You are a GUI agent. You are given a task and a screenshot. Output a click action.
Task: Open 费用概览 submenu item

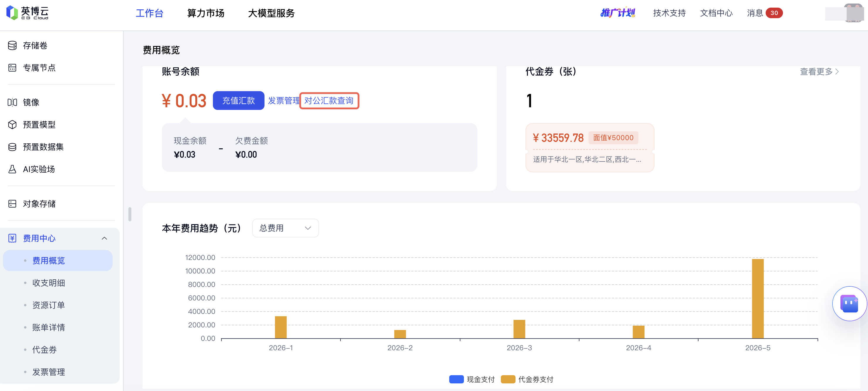pos(57,260)
